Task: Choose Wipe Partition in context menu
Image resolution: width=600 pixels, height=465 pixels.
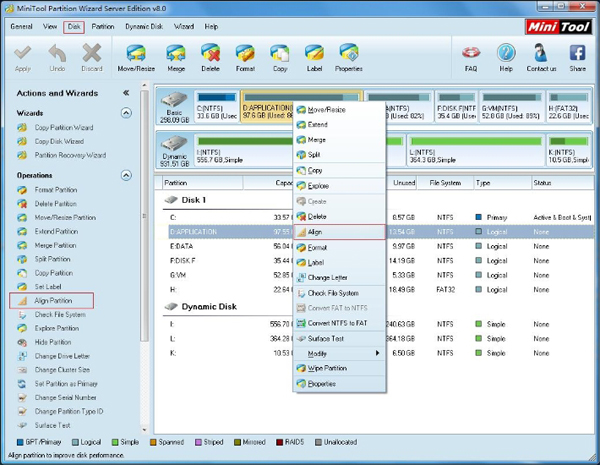Action: (x=339, y=368)
